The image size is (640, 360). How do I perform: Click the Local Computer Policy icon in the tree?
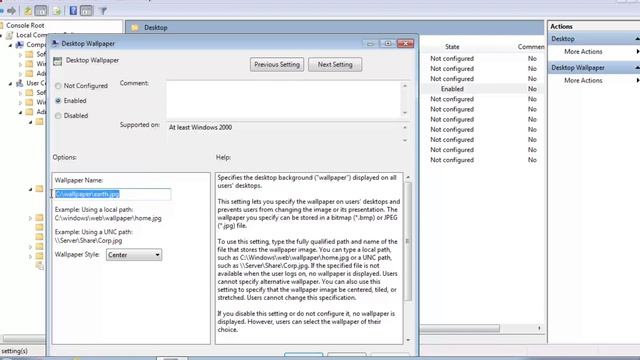pos(10,35)
